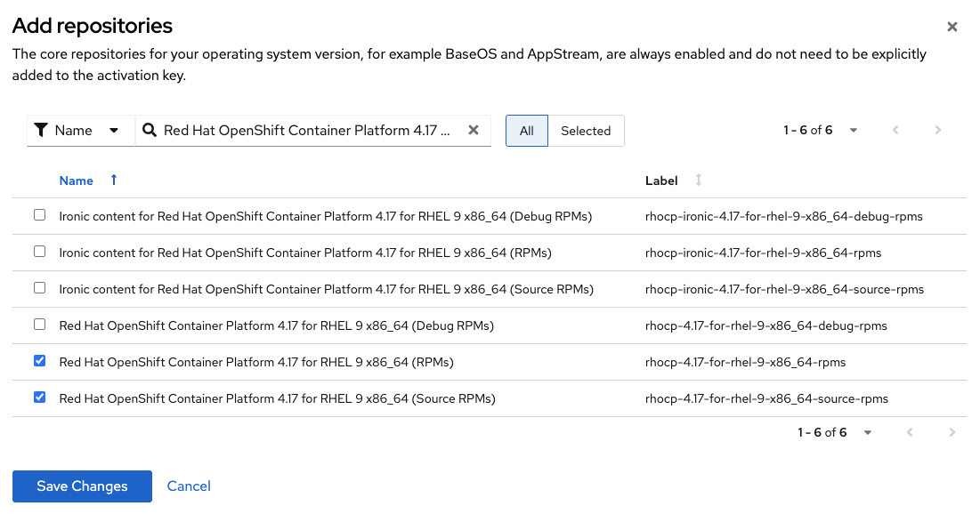
Task: Check the Ironic content Debug RPMs repository
Action: tap(39, 214)
